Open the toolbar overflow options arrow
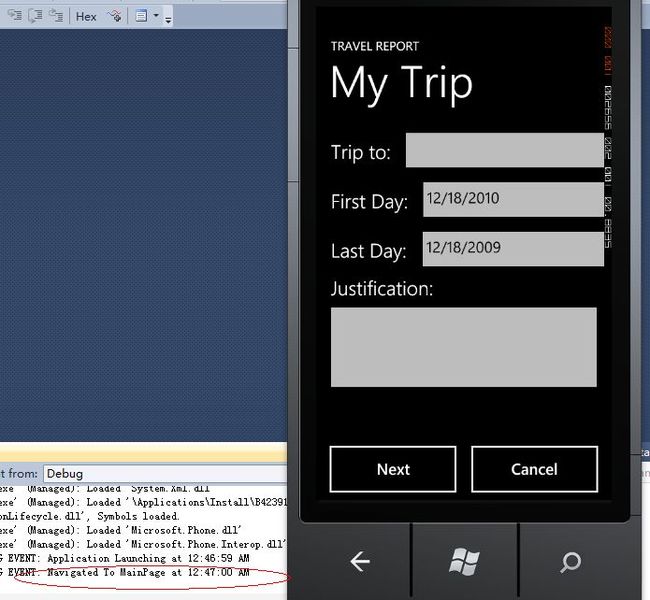This screenshot has height=600, width=650. (168, 20)
